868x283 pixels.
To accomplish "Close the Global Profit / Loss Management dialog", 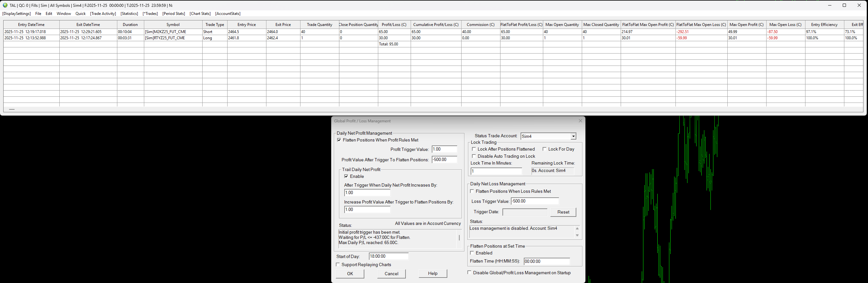I will [580, 121].
